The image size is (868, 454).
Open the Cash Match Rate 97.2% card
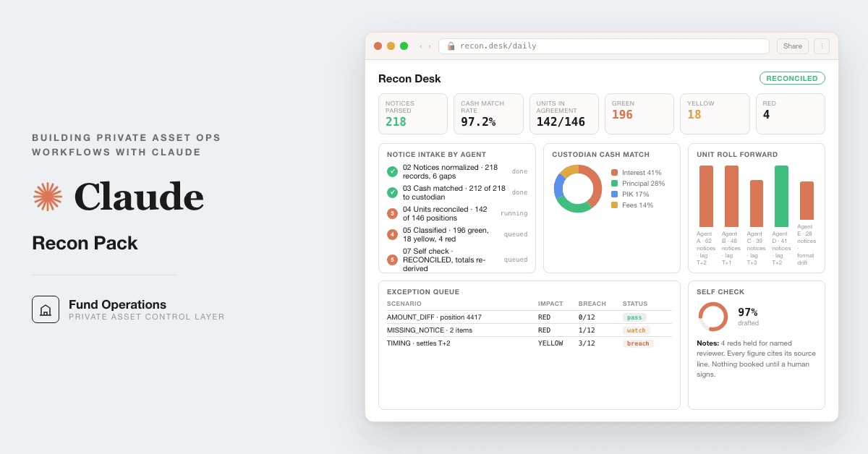click(488, 114)
